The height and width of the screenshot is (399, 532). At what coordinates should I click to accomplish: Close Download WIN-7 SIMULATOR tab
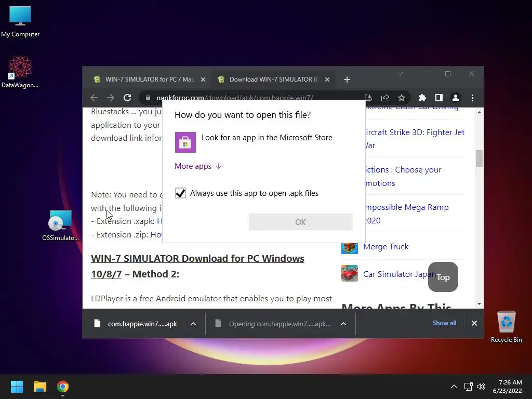[327, 79]
